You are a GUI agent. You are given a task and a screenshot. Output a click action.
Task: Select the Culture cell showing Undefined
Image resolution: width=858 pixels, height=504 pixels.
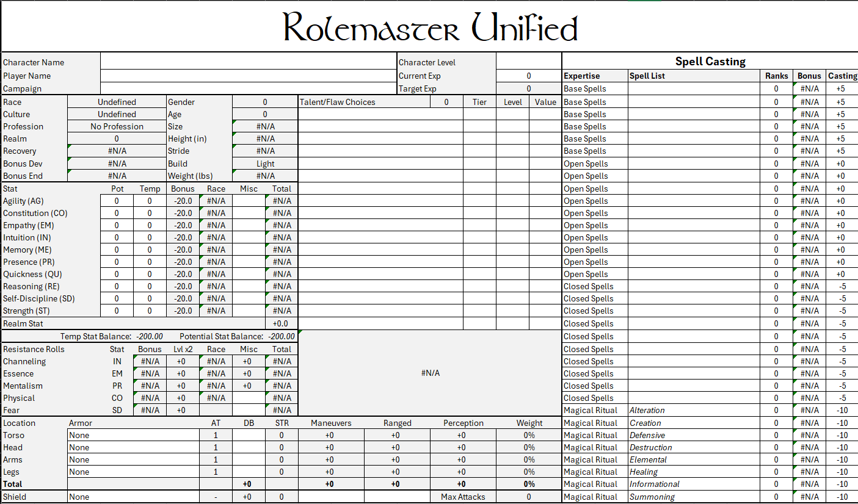click(117, 114)
